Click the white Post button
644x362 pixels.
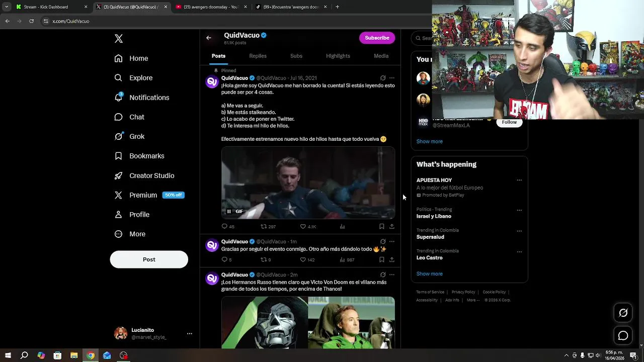[x=149, y=259]
